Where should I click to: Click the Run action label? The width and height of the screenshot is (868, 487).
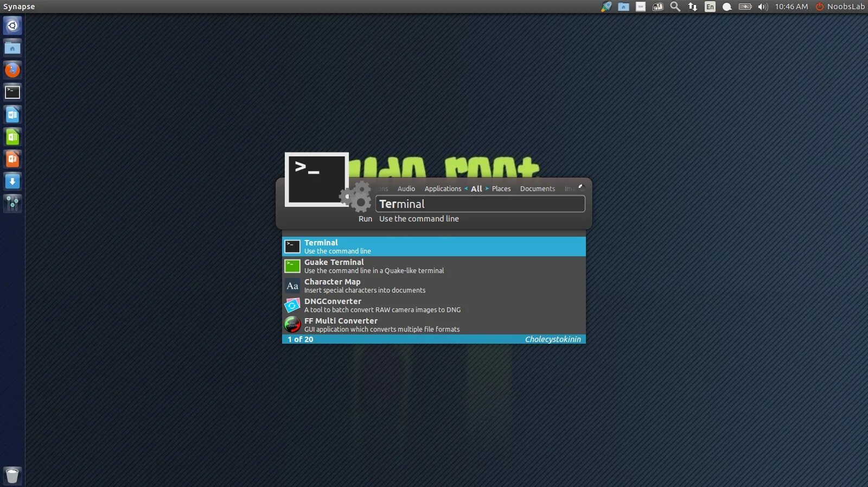(x=365, y=219)
